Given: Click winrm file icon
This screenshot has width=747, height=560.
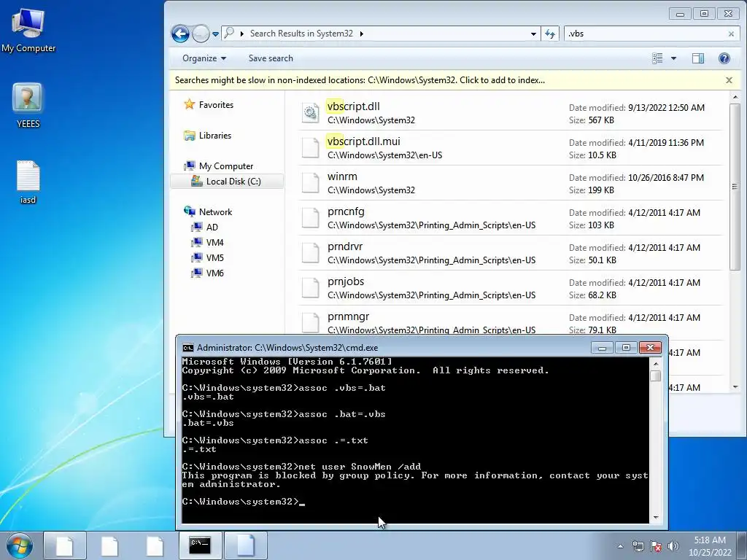Looking at the screenshot, I should (x=311, y=183).
